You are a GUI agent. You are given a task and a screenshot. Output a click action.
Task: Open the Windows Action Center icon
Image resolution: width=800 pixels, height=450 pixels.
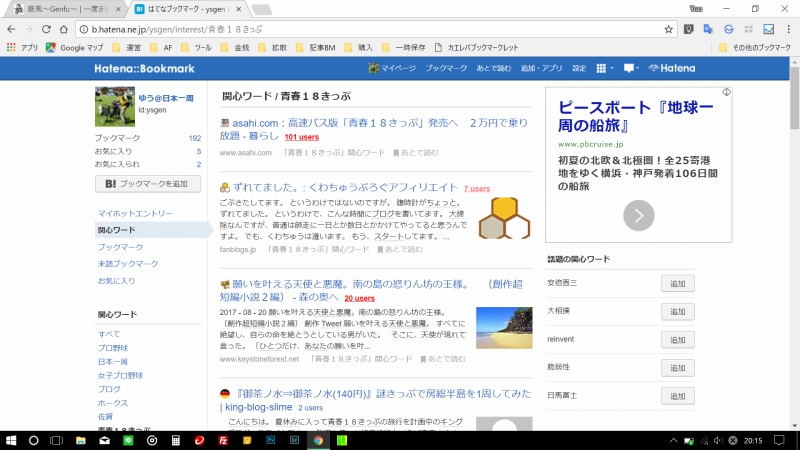pyautogui.click(x=779, y=440)
